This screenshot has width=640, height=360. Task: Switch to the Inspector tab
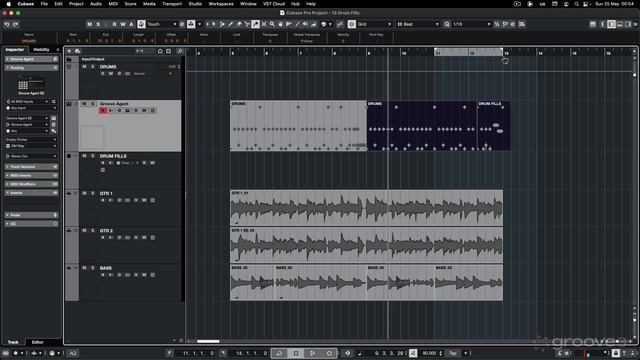[15, 50]
